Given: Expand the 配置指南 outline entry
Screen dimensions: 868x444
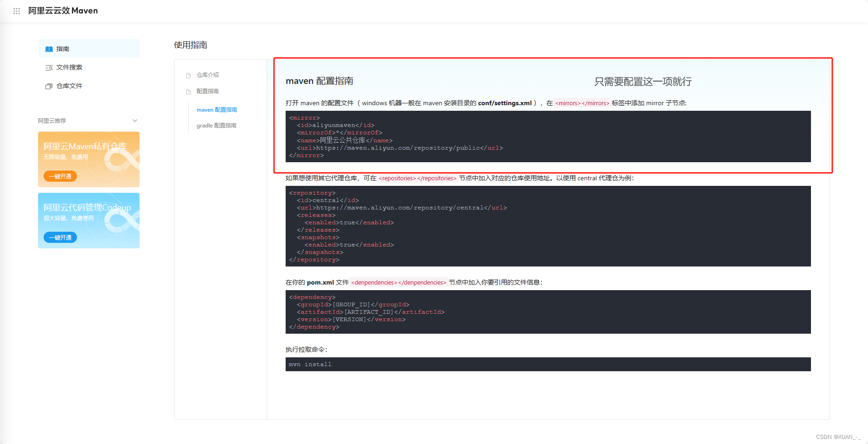Looking at the screenshot, I should pyautogui.click(x=208, y=91).
